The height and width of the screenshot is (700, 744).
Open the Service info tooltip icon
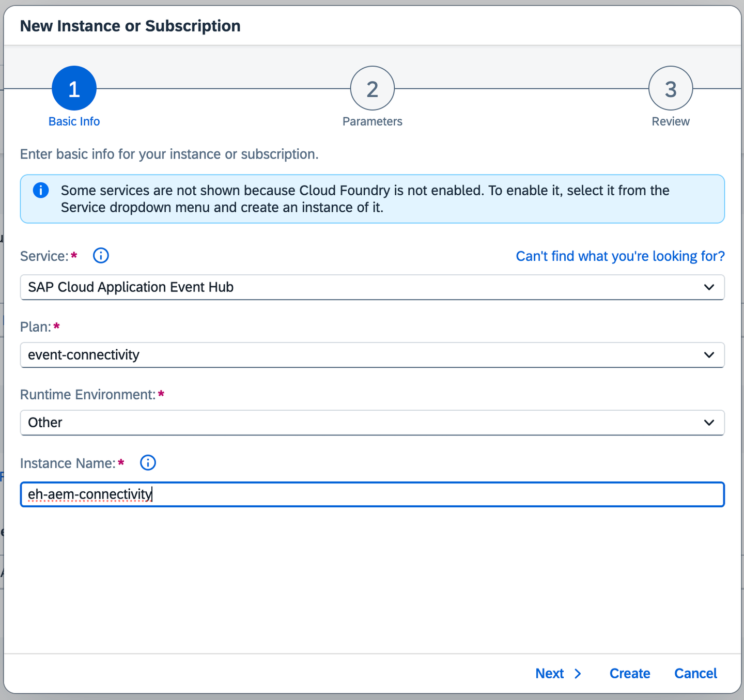pos(101,256)
